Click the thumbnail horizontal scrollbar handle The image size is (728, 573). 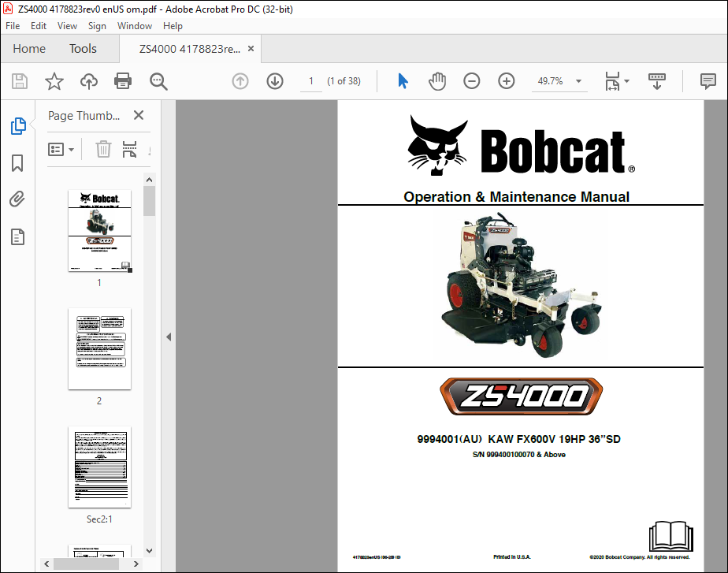pyautogui.click(x=87, y=564)
